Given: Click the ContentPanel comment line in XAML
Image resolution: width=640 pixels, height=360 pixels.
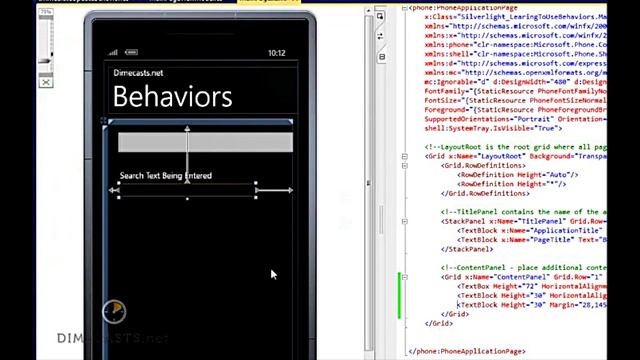Looking at the screenshot, I should pyautogui.click(x=524, y=268).
